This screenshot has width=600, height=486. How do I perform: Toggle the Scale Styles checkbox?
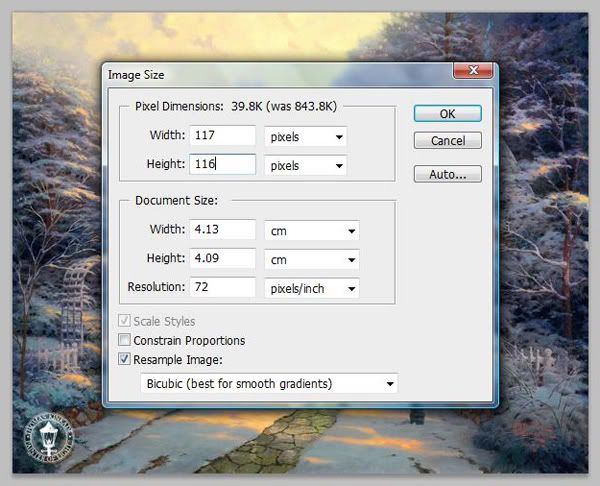[124, 321]
